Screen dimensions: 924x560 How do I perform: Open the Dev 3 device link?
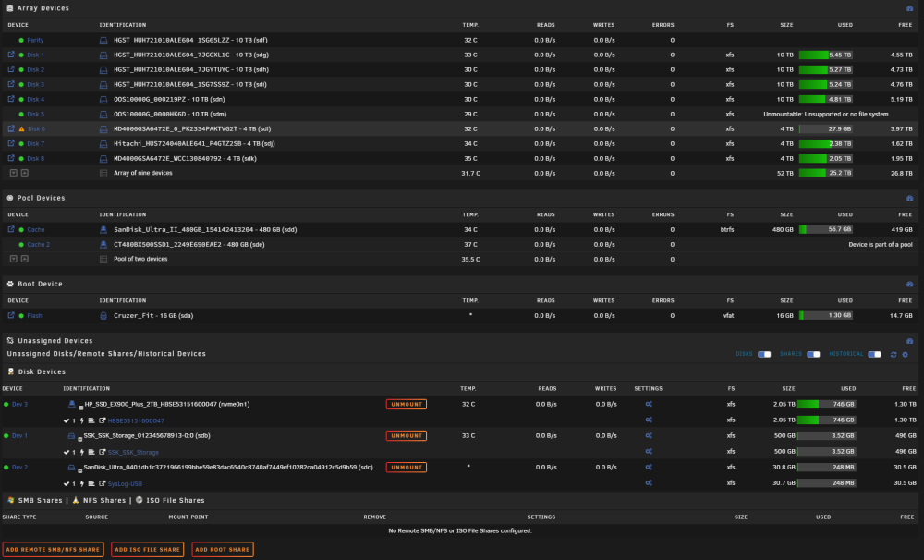(x=19, y=405)
